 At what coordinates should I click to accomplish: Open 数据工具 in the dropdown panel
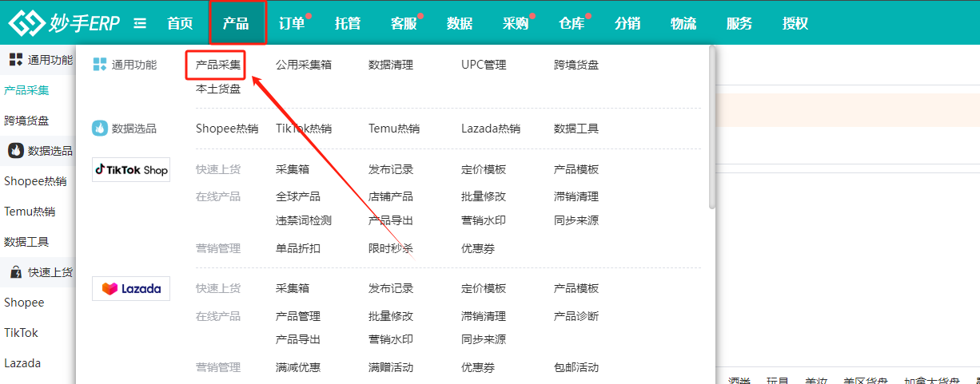[x=576, y=128]
